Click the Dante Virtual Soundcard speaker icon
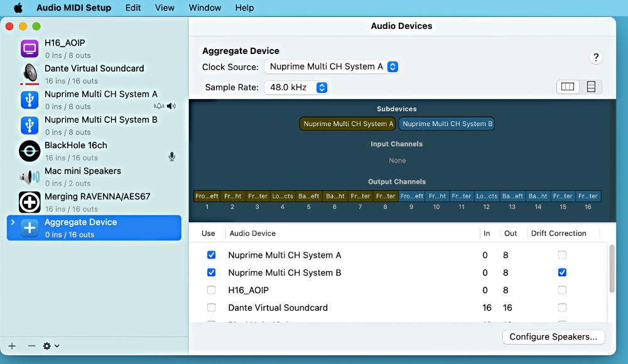628x364 pixels. [30, 74]
